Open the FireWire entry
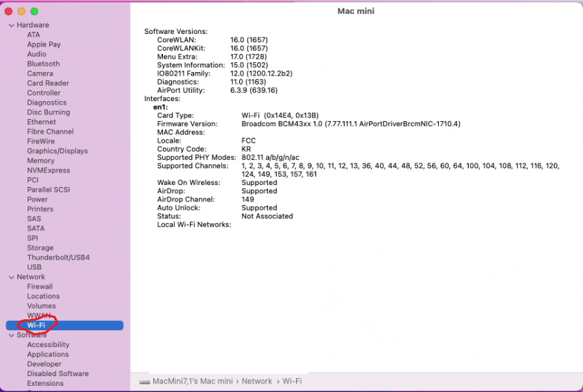The width and height of the screenshot is (583, 392). pyautogui.click(x=41, y=141)
